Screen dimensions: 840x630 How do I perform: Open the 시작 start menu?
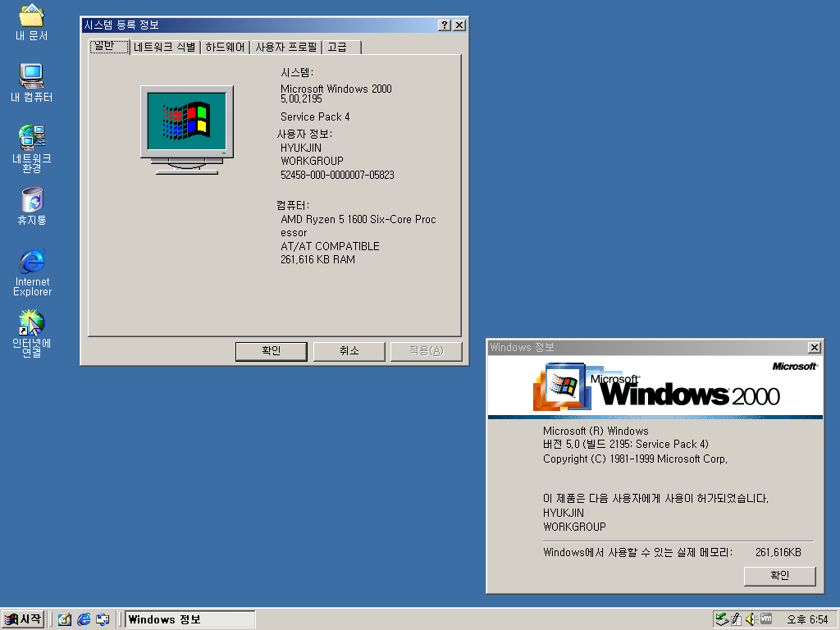tap(22, 619)
